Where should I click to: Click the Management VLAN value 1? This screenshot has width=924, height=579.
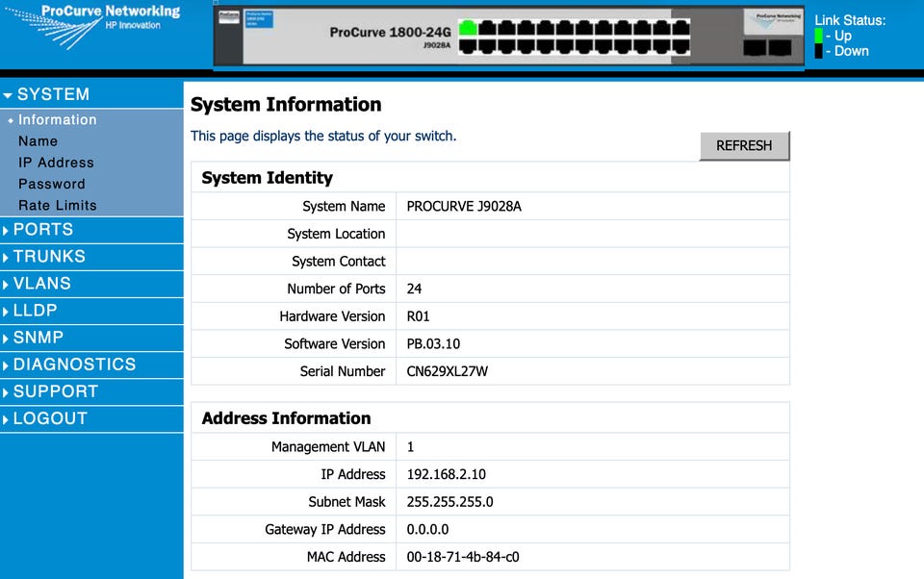(x=410, y=447)
